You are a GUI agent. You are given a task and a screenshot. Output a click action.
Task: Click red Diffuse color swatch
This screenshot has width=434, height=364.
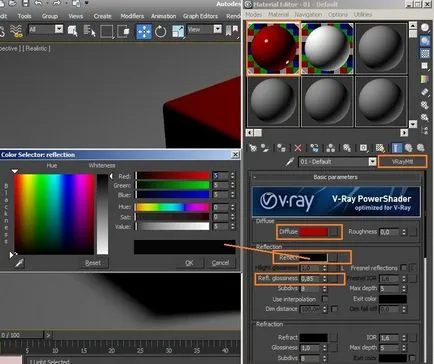click(313, 232)
